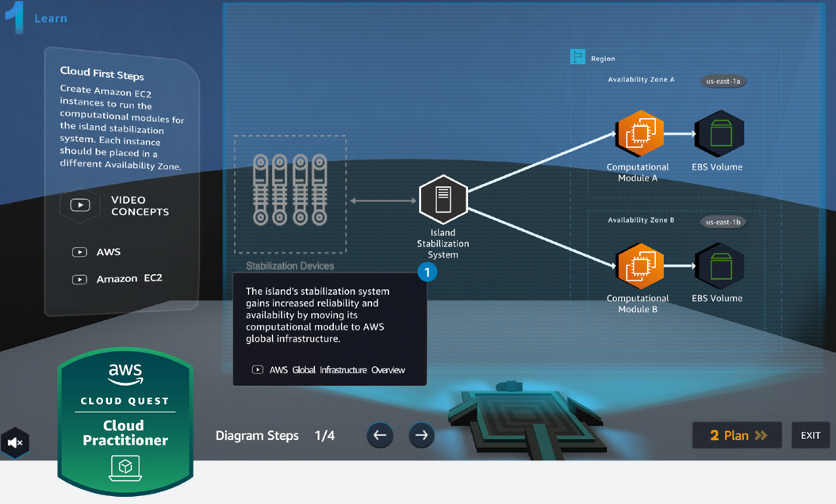Go to the previous diagram step arrow
The width and height of the screenshot is (836, 504).
click(x=380, y=435)
